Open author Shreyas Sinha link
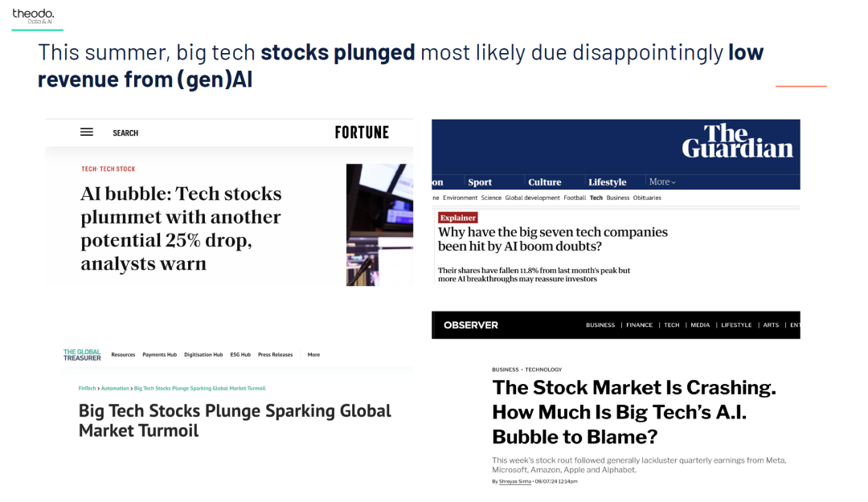Viewport: 868px width, 502px height. click(515, 482)
